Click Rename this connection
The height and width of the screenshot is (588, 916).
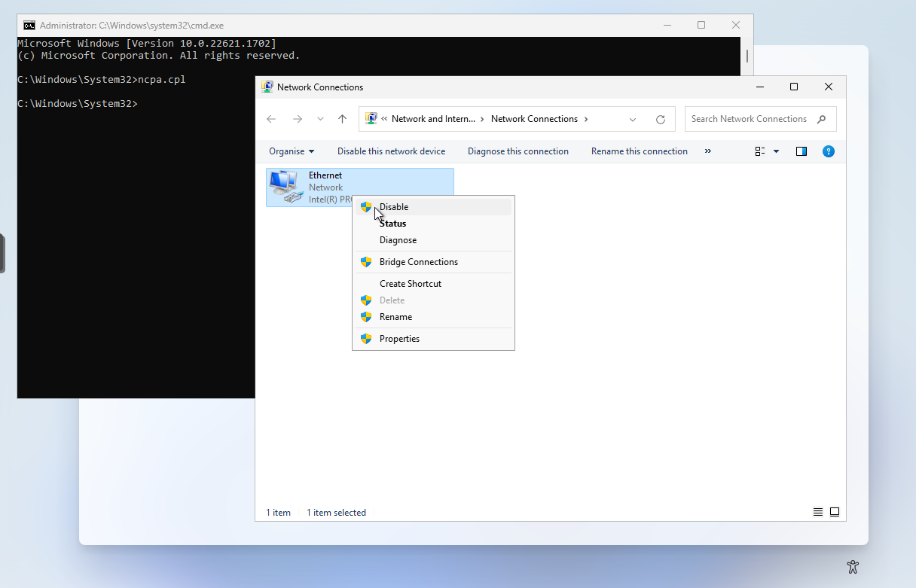[640, 151]
